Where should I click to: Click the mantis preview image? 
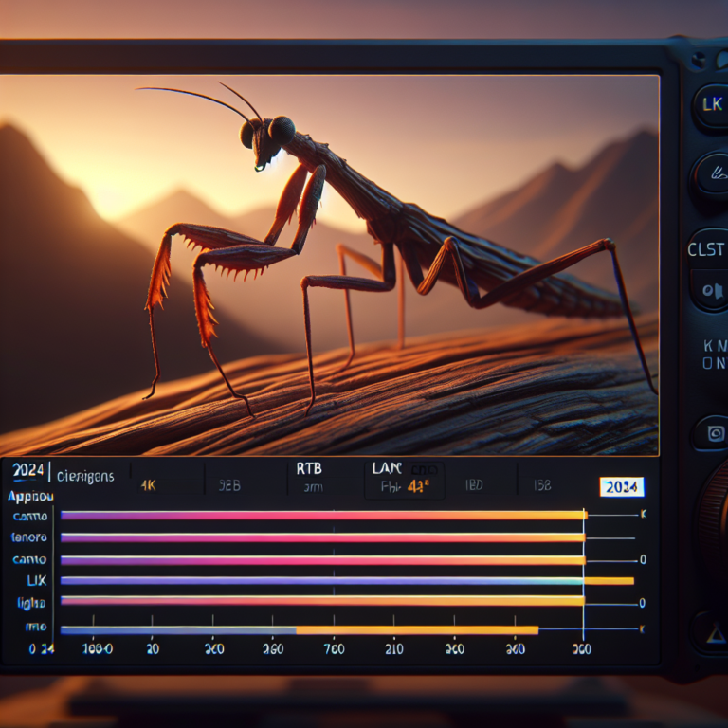click(329, 265)
